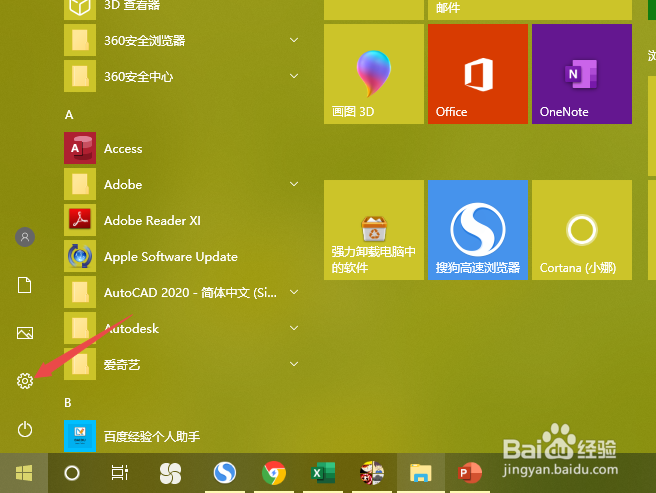Open Sogou browser from the taskbar
The image size is (656, 493).
225,473
